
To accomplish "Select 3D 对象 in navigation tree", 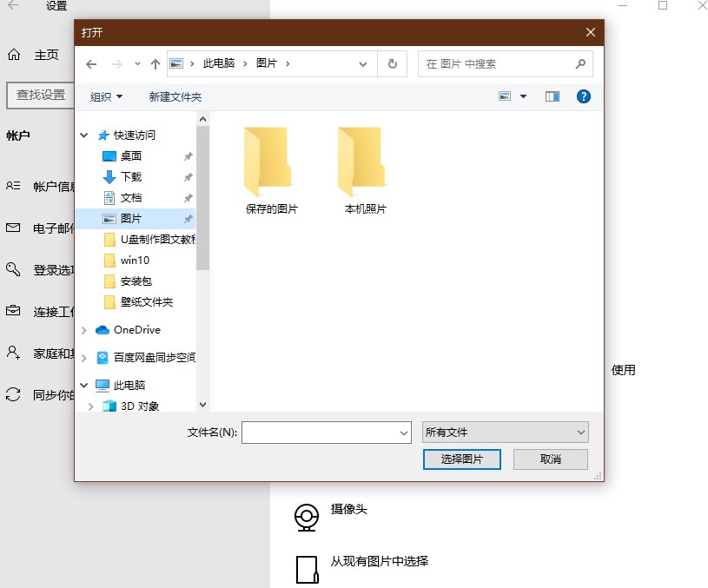I will coord(140,406).
